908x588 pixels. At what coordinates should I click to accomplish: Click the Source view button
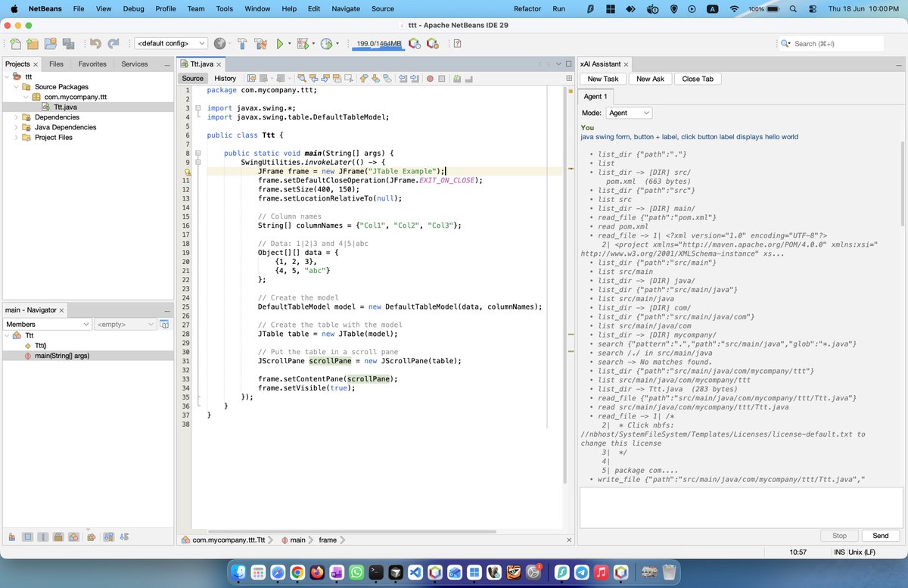(192, 78)
